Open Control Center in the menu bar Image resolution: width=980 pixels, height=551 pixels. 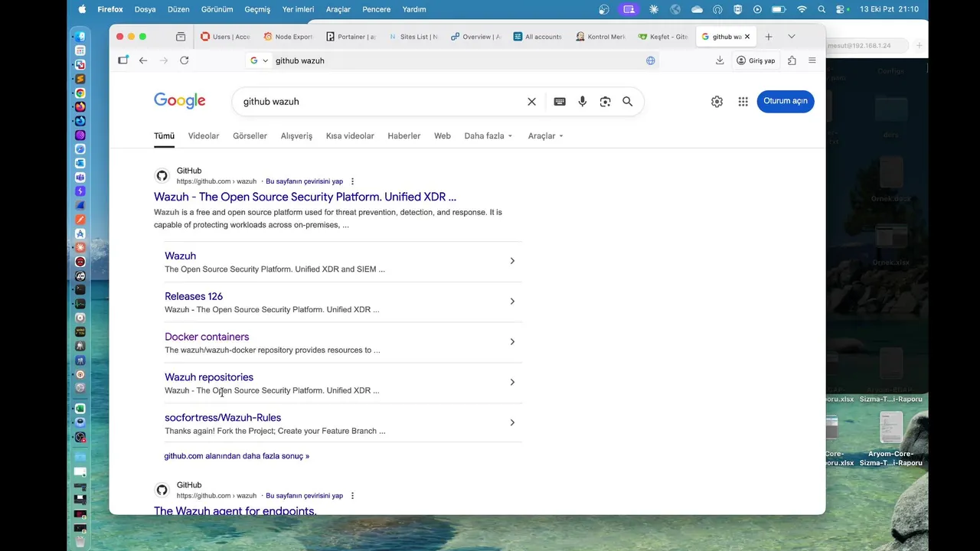click(x=841, y=9)
